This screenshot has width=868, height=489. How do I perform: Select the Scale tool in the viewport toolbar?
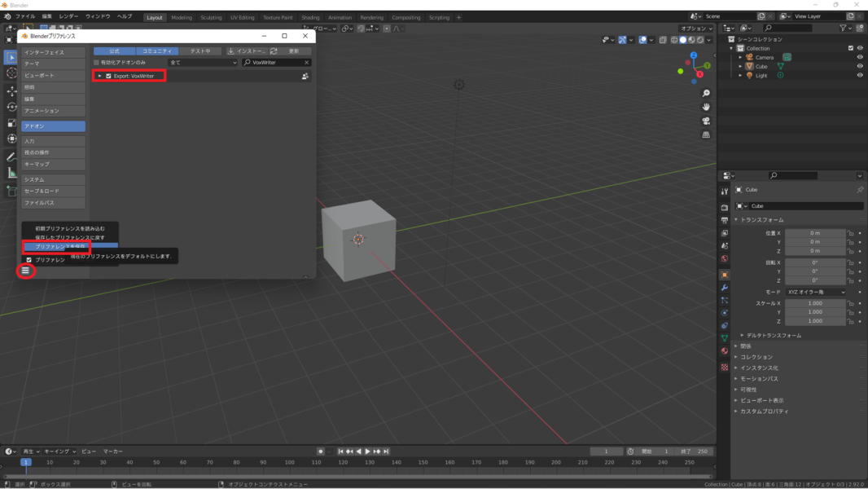11,123
